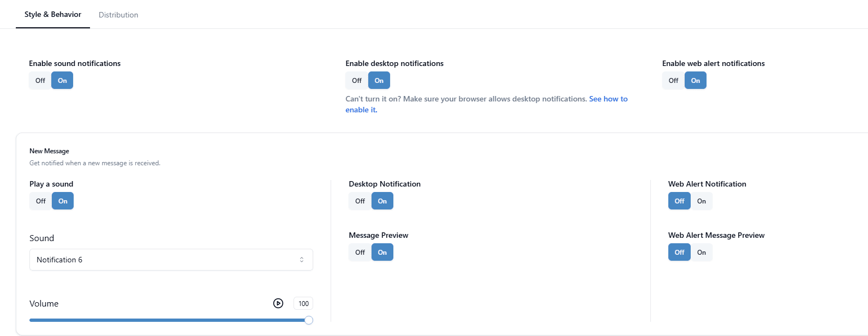Switch to the Distribution tab
This screenshot has height=336, width=868.
(x=118, y=15)
